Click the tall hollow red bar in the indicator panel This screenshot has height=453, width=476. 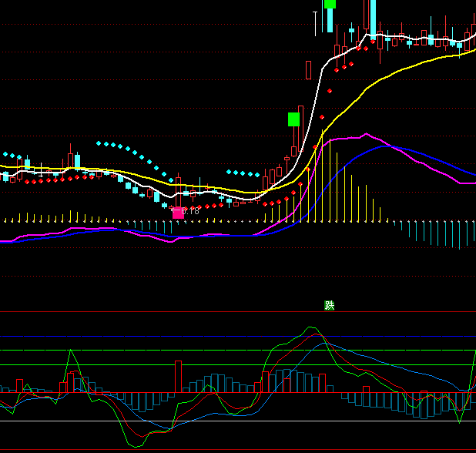pyautogui.click(x=177, y=377)
